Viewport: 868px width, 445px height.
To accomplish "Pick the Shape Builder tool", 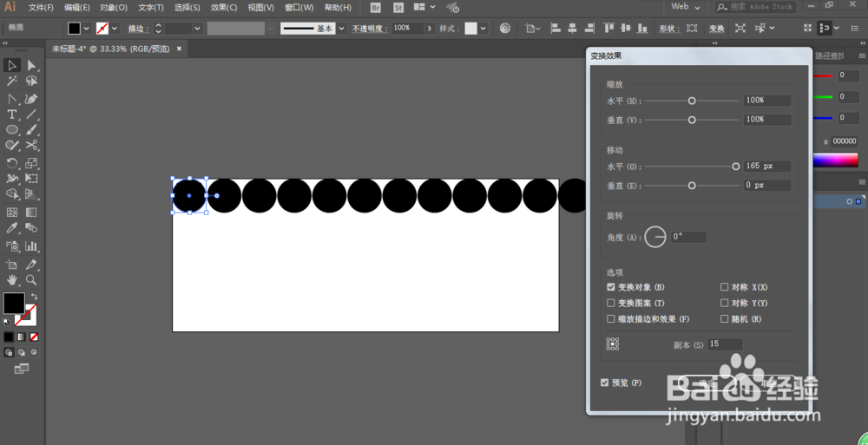I will click(x=12, y=194).
